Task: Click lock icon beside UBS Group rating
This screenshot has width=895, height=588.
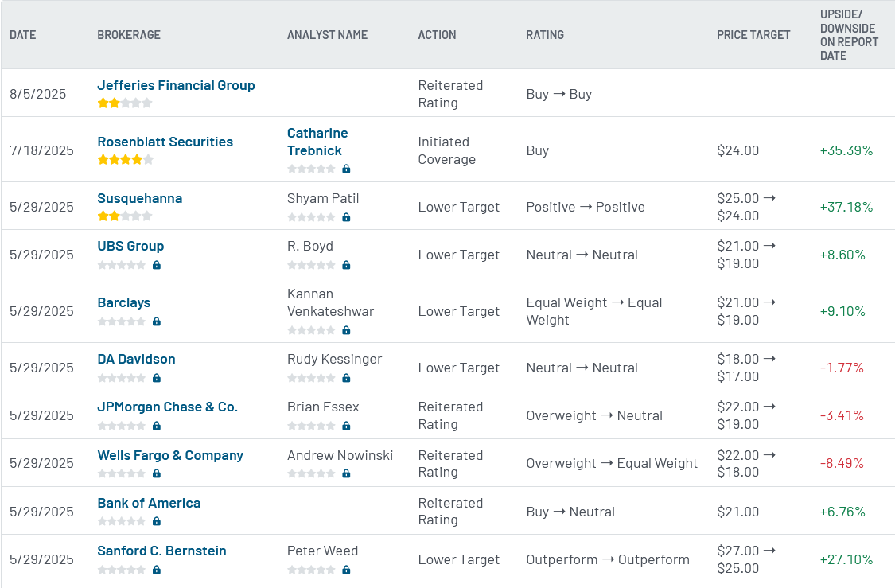Action: pyautogui.click(x=157, y=265)
